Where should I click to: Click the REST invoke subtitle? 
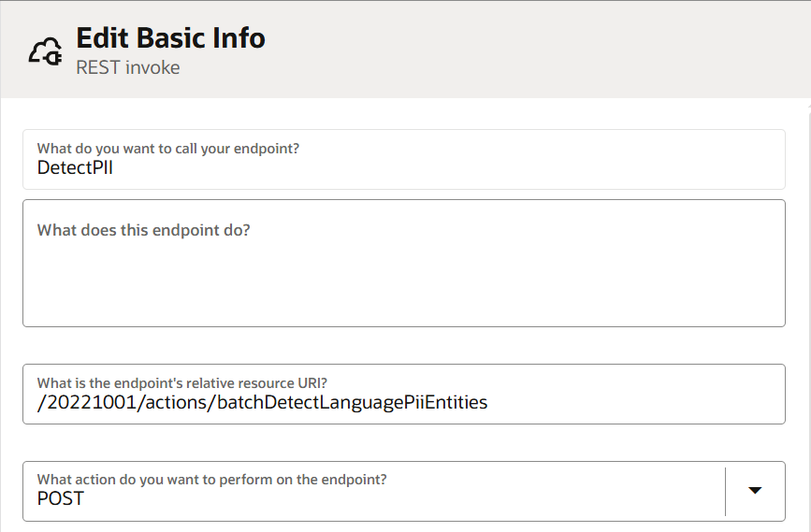(x=128, y=67)
